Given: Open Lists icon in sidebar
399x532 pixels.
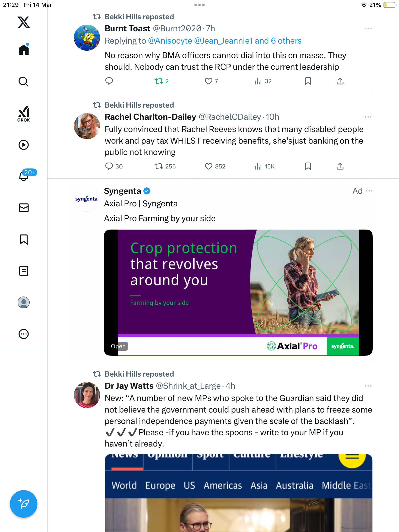Looking at the screenshot, I should [24, 271].
